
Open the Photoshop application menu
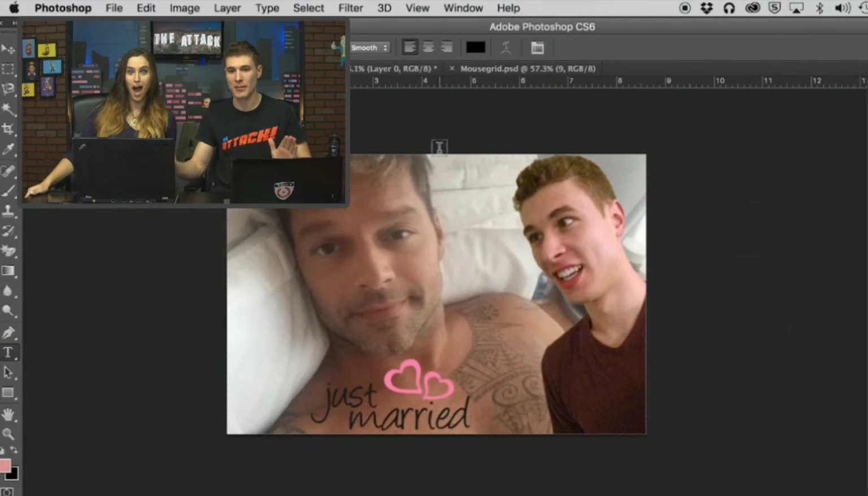point(63,8)
